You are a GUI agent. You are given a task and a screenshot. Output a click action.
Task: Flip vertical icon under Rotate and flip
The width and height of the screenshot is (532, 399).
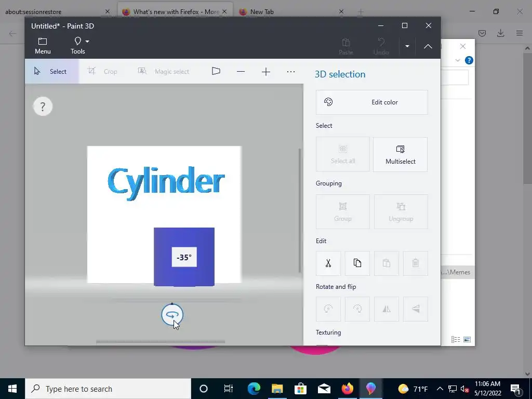(x=416, y=309)
